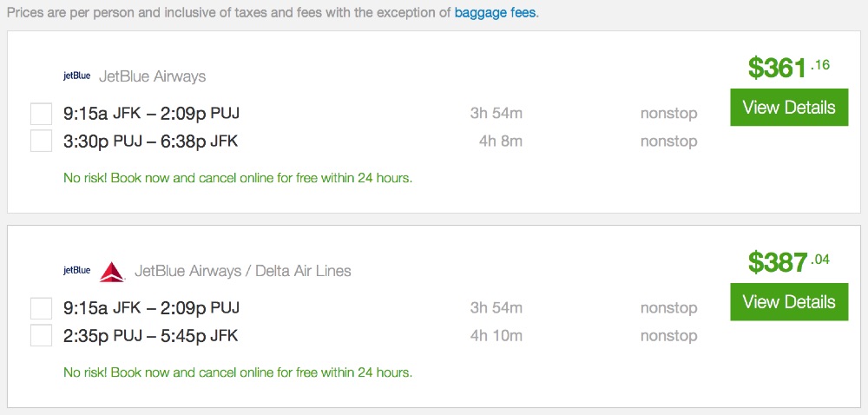This screenshot has height=415, width=868.
Task: Open the baggage fees link
Action: [x=495, y=14]
